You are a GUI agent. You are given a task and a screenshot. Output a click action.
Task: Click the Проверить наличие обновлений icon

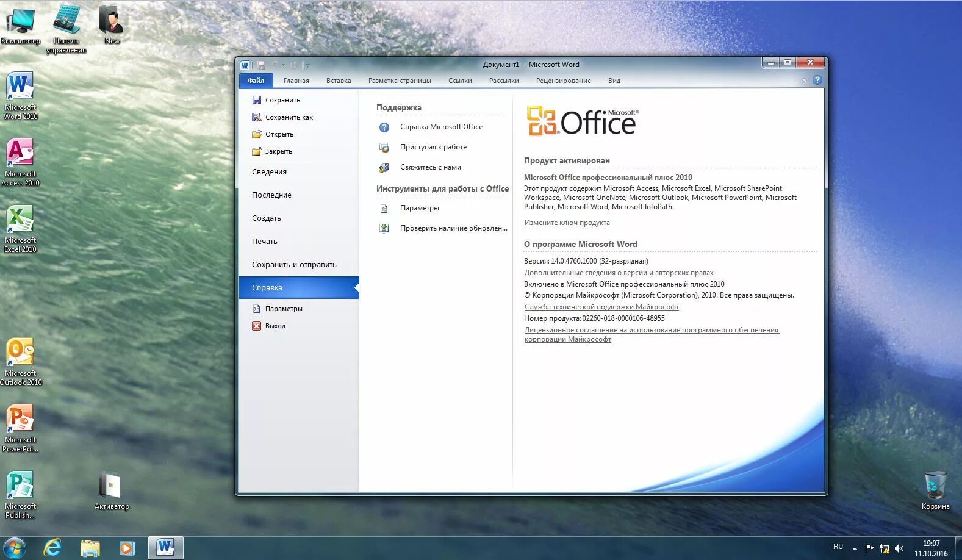384,229
